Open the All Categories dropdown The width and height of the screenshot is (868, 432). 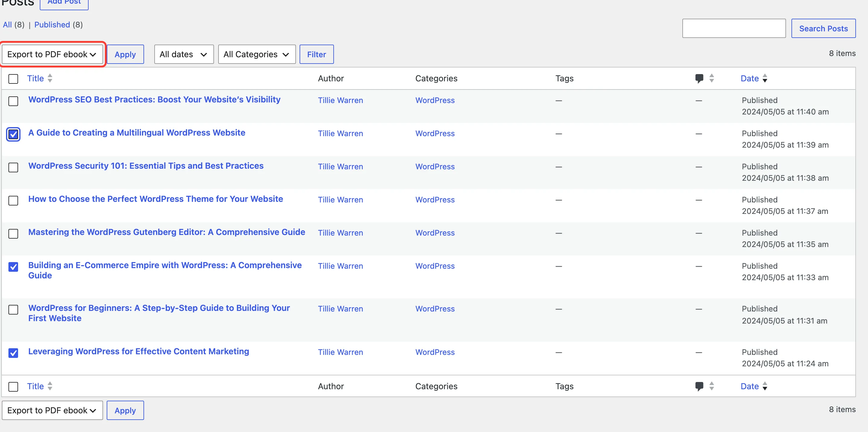coord(257,54)
